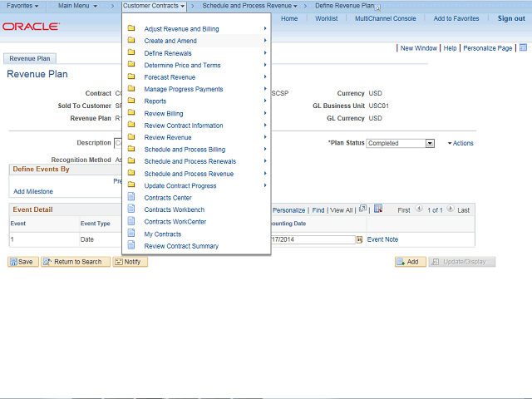Open the Event Note link
This screenshot has height=399, width=532.
click(x=382, y=239)
